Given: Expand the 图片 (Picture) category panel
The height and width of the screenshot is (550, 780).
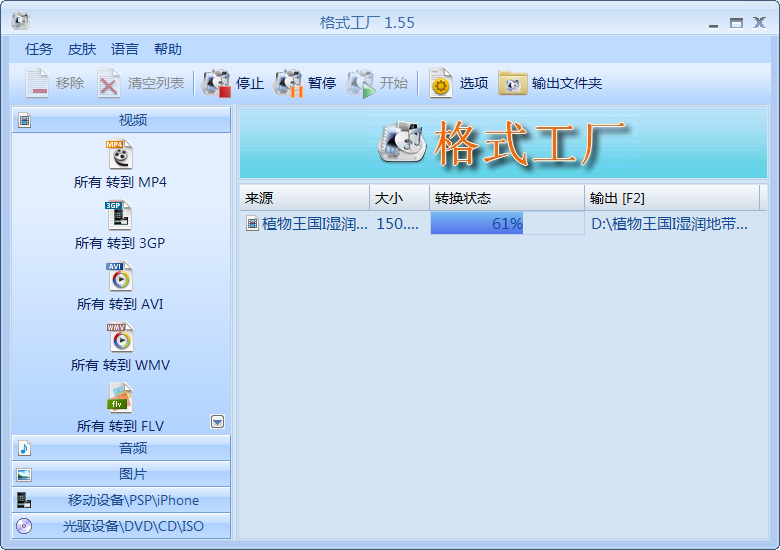Looking at the screenshot, I should (x=121, y=474).
